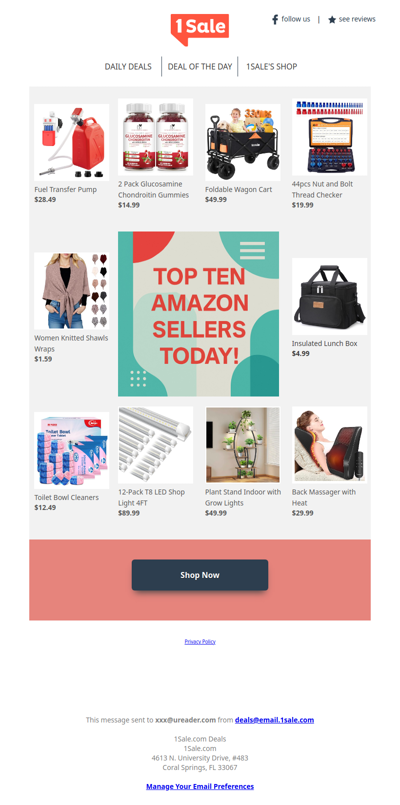
Task: Open the Glucosamine Chondroitin Gummies image
Action: click(x=156, y=137)
